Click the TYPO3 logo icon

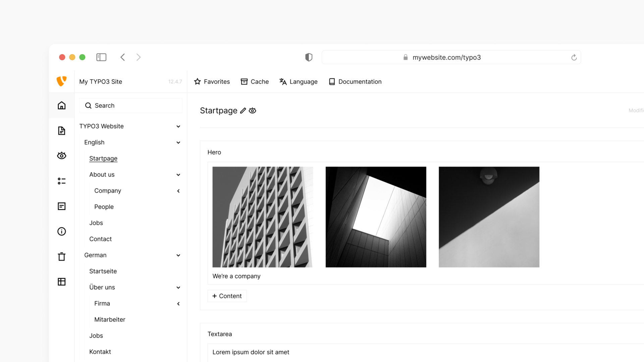pos(61,81)
